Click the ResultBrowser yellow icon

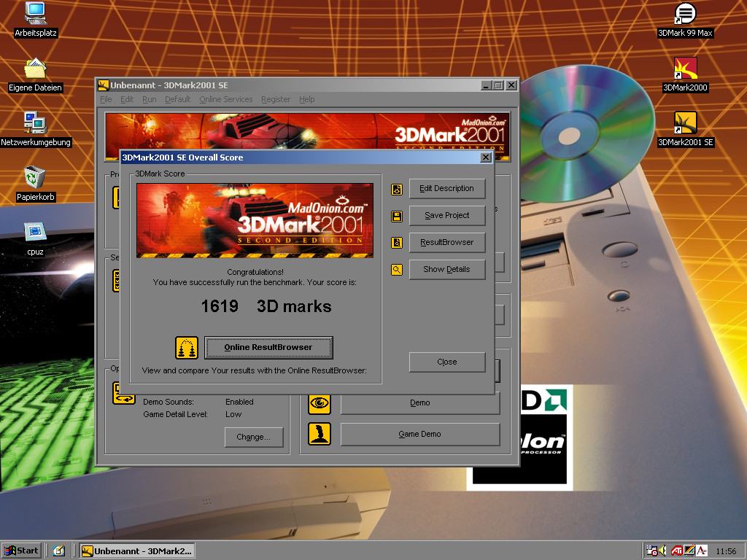[397, 243]
